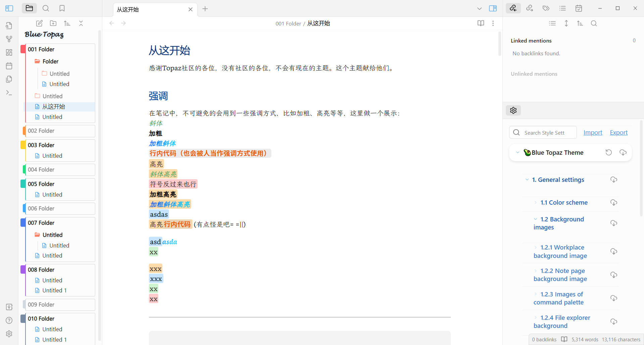Create a new folder in the file explorer

point(53,23)
